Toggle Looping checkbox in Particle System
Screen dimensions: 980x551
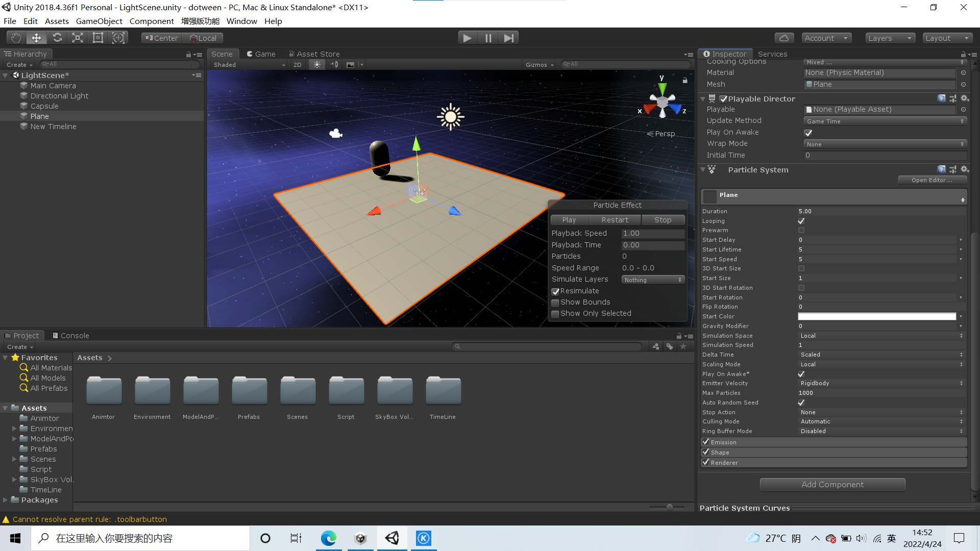[x=802, y=220]
